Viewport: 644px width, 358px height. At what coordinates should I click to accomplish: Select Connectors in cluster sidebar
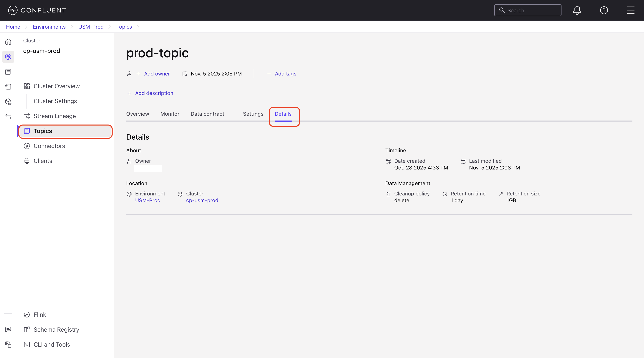tap(49, 146)
